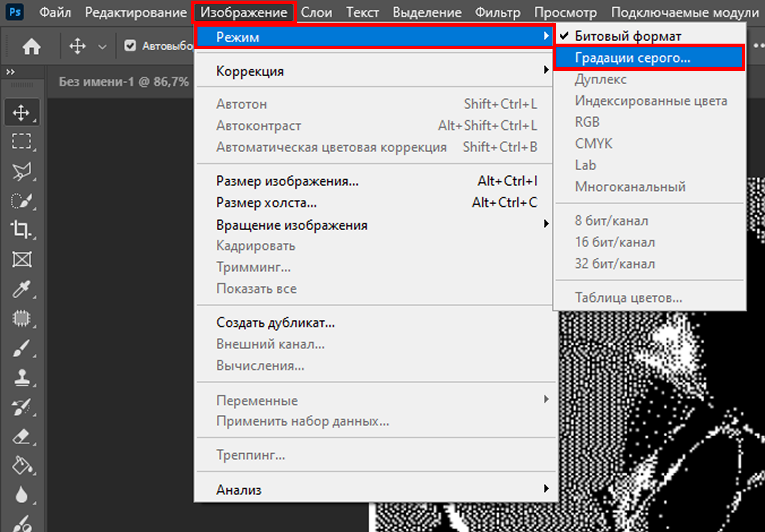Expand the toolbar with the double-arrow
Image resolution: width=765 pixels, height=532 pixels.
click(x=10, y=72)
